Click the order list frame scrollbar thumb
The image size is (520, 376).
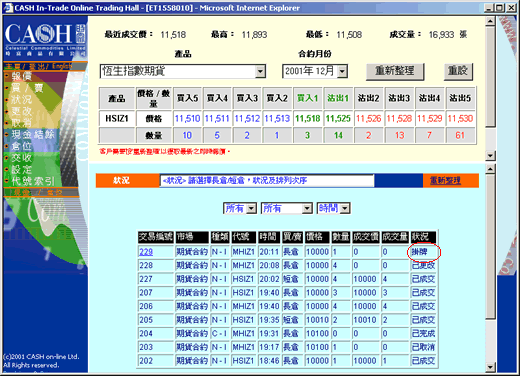tap(490, 247)
